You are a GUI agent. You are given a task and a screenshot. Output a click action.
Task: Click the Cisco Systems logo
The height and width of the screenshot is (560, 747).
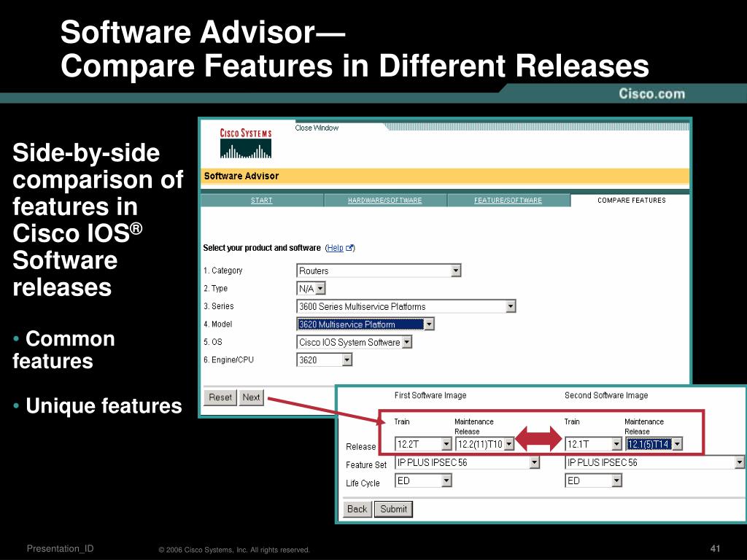(245, 143)
